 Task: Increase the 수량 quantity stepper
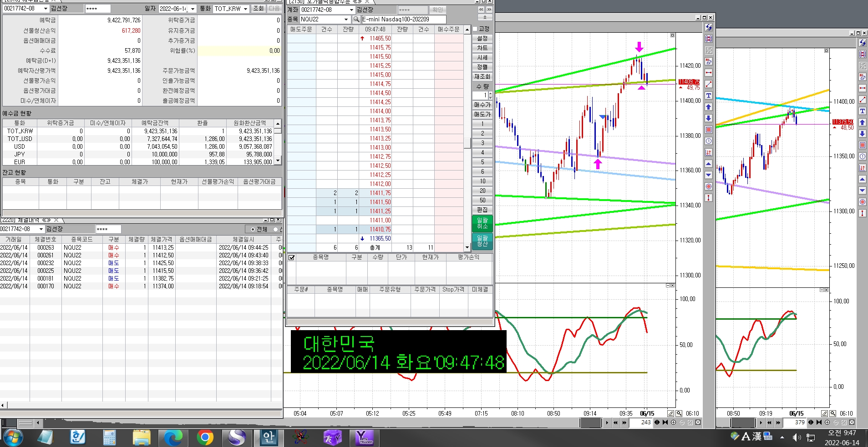[490, 93]
